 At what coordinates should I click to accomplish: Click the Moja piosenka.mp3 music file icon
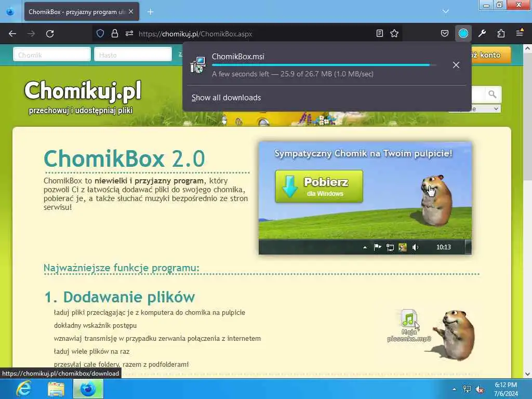[408, 320]
